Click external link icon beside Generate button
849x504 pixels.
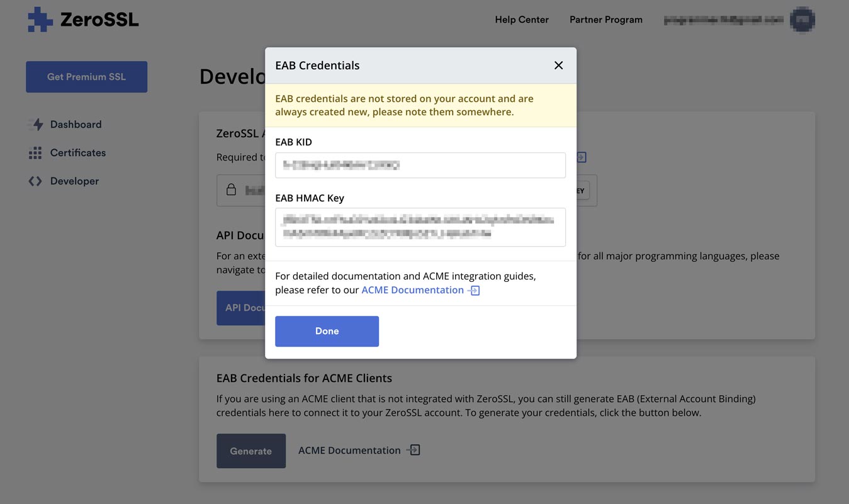click(413, 450)
